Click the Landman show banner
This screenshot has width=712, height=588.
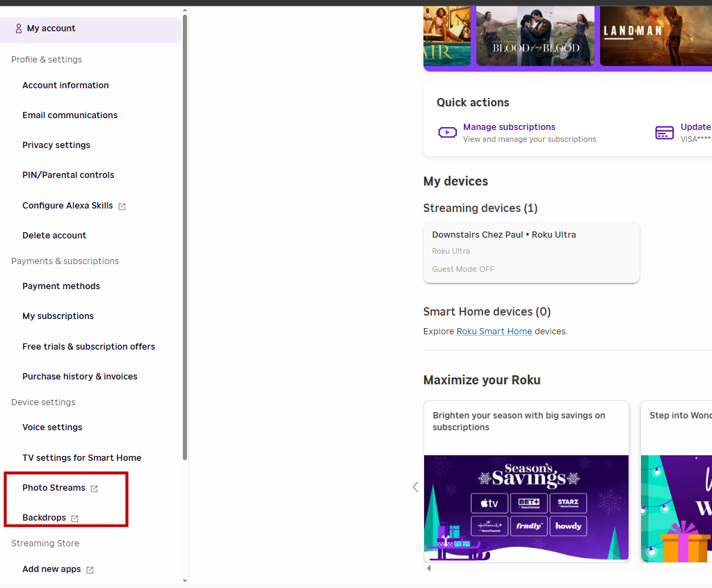(656, 36)
